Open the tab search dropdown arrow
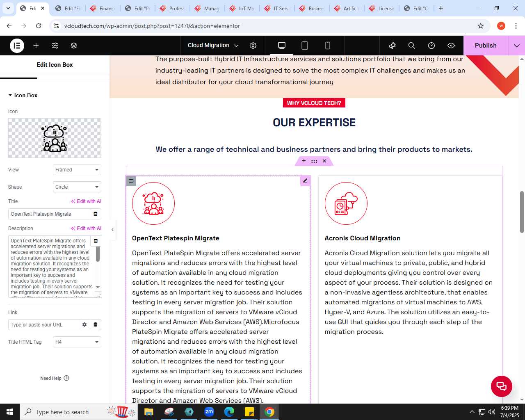 8,8
